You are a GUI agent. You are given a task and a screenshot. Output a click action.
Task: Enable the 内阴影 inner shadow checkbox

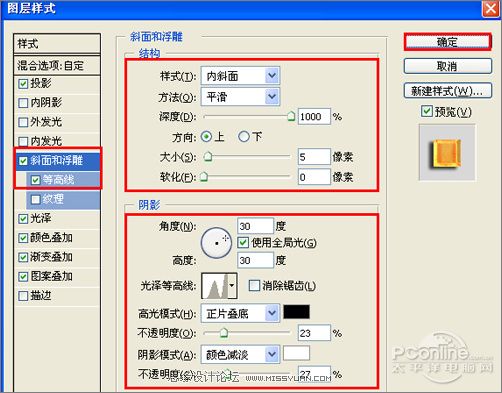pos(23,103)
